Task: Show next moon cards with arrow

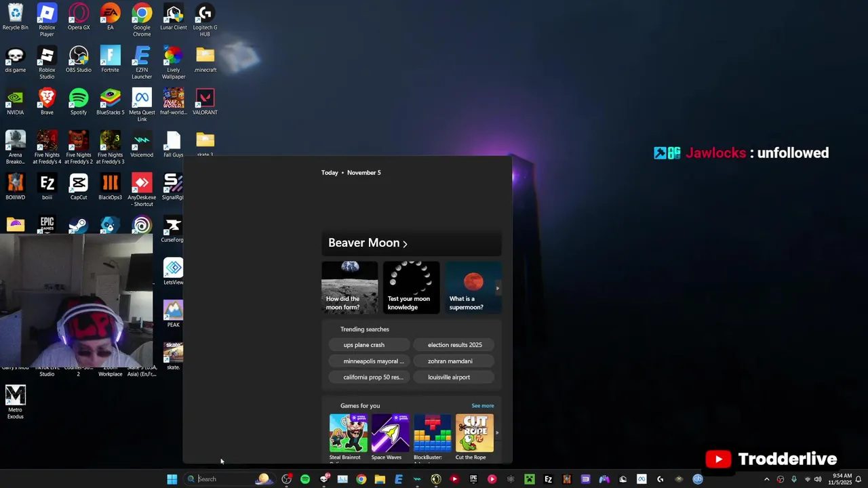Action: (497, 288)
